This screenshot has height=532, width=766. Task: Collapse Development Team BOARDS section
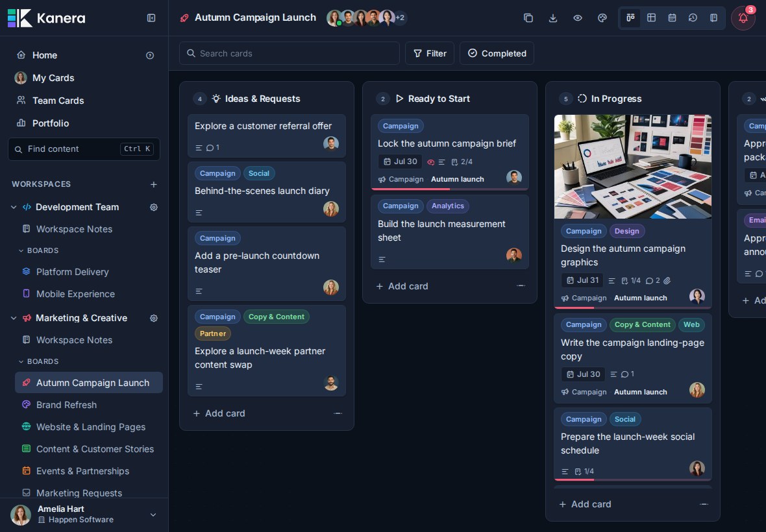[21, 251]
